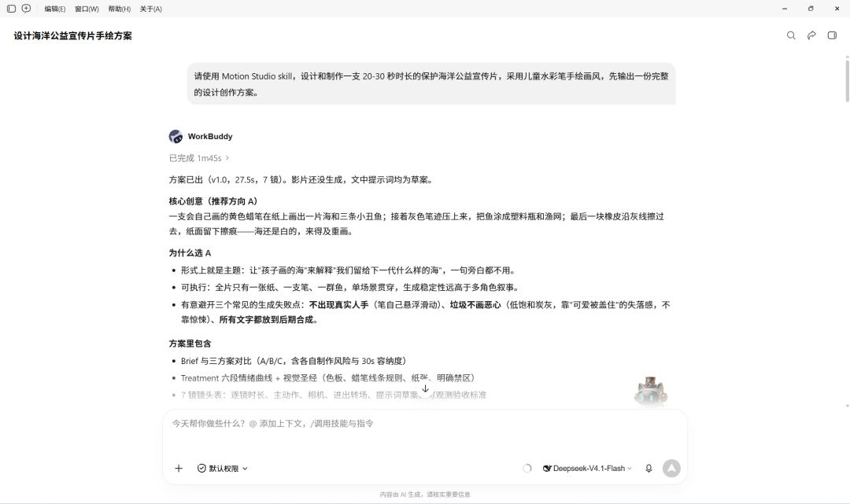This screenshot has height=504, width=850.
Task: Click the line starting 方案已出（v1.0
Action: (302, 180)
